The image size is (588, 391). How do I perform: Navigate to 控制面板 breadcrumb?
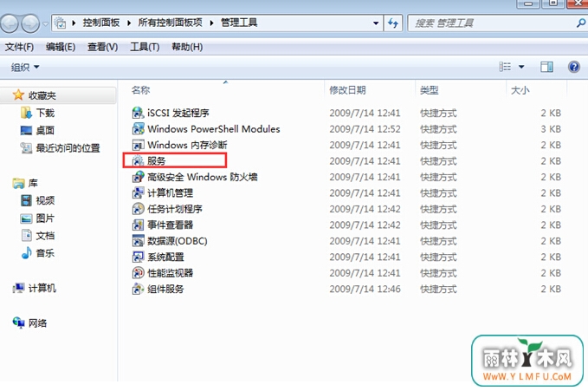coord(100,23)
